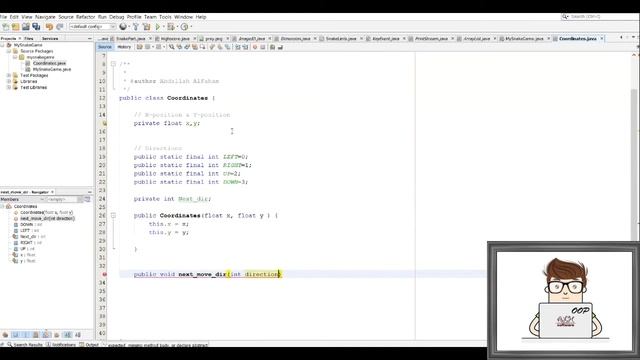Toggle Show Inherited Members in Navigator
The width and height of the screenshot is (640, 360).
(5, 335)
